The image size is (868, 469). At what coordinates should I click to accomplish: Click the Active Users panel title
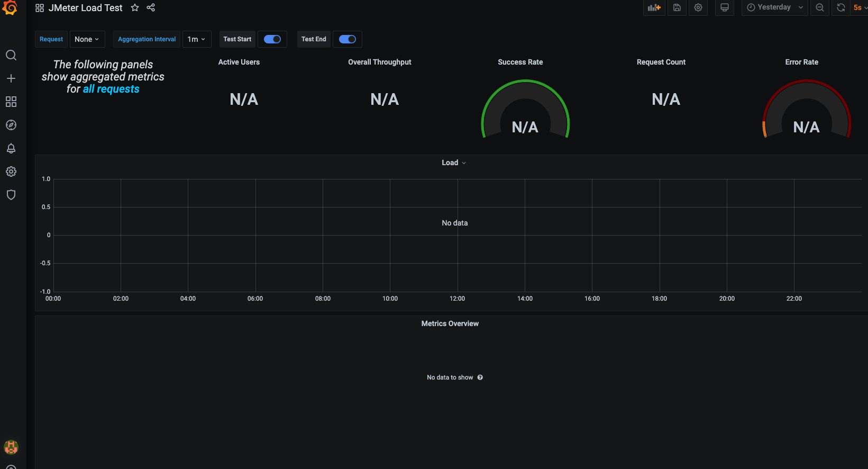click(239, 62)
